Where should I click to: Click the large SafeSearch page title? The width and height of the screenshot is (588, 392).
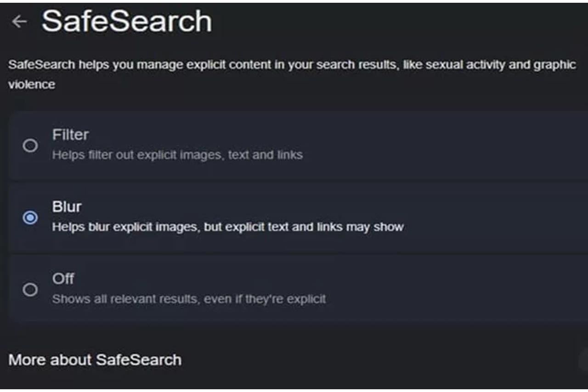(127, 21)
